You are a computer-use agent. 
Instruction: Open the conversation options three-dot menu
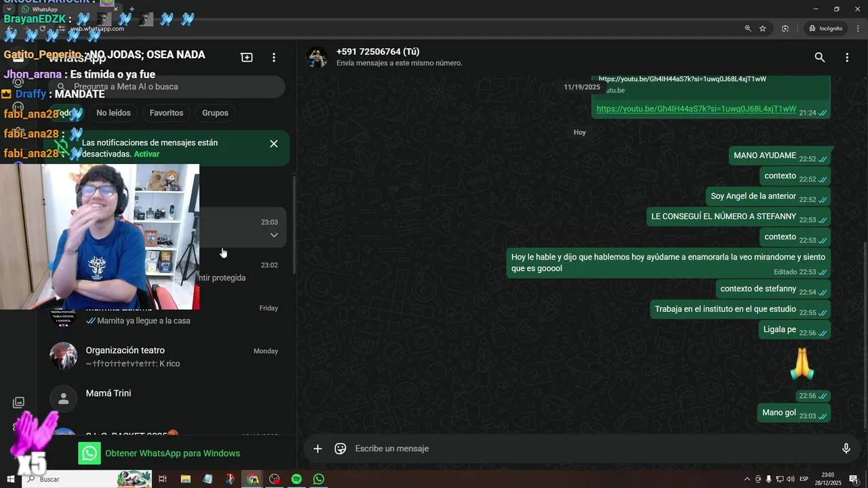pyautogui.click(x=847, y=58)
